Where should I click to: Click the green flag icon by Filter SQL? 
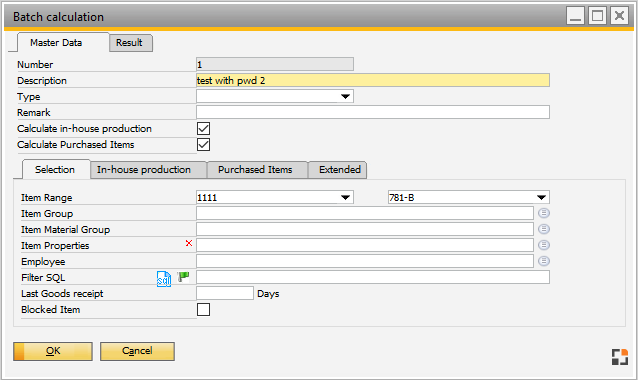click(x=184, y=277)
